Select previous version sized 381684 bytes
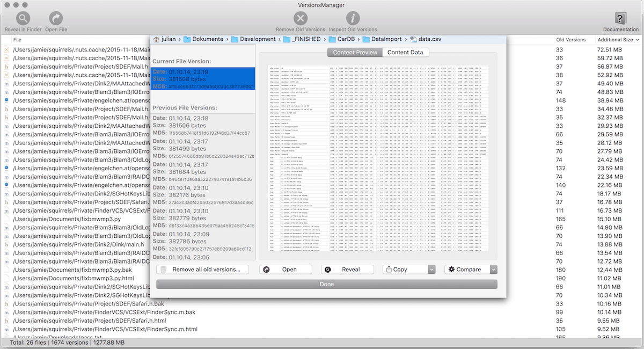 pyautogui.click(x=203, y=172)
